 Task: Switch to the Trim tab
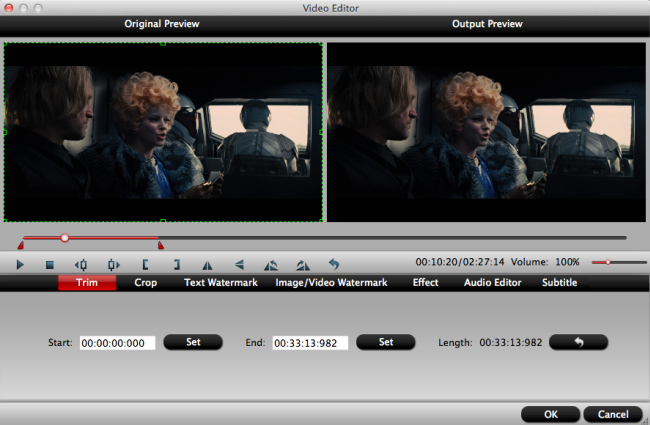pos(87,282)
